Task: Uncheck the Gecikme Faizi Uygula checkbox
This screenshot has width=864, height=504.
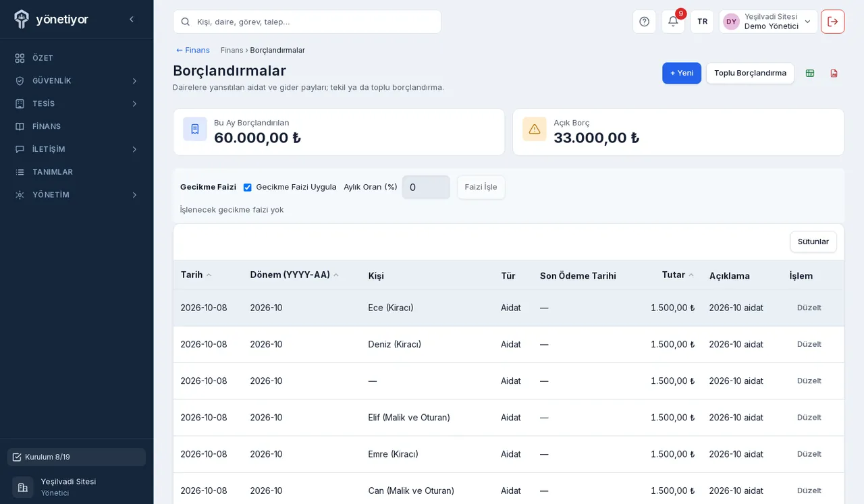Action: click(247, 187)
